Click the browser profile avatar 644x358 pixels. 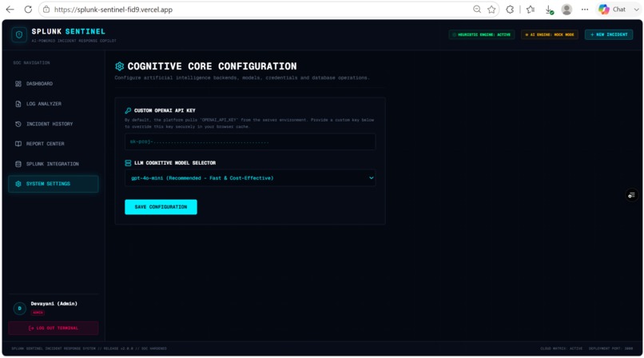(x=566, y=10)
